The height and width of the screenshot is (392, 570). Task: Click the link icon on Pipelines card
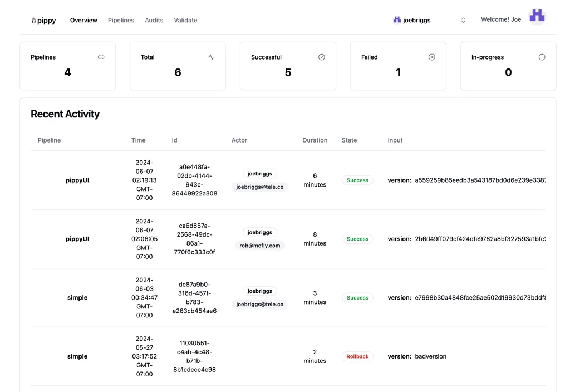pos(101,57)
